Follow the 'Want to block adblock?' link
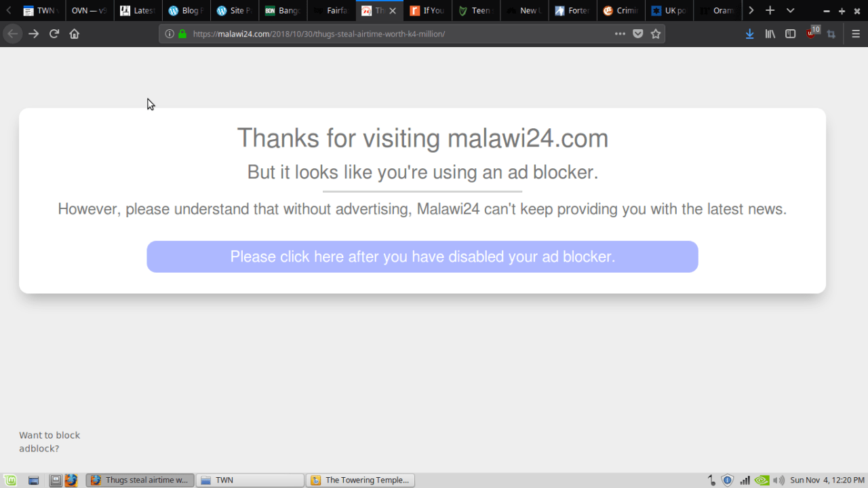 point(50,442)
